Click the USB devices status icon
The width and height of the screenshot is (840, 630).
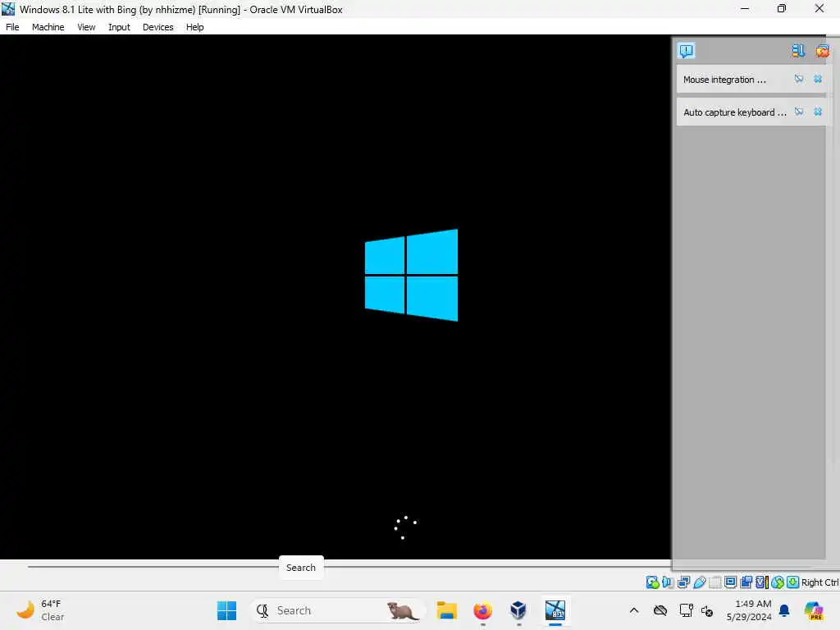pyautogui.click(x=699, y=582)
